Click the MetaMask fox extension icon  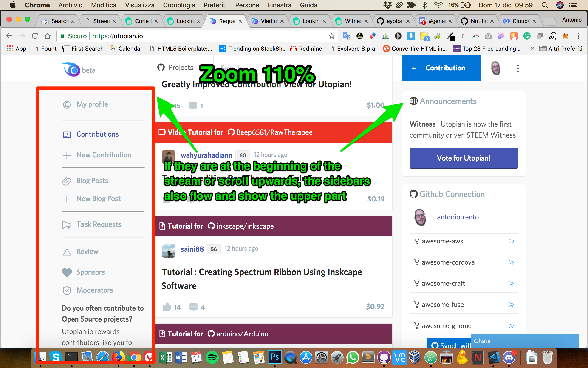[565, 36]
